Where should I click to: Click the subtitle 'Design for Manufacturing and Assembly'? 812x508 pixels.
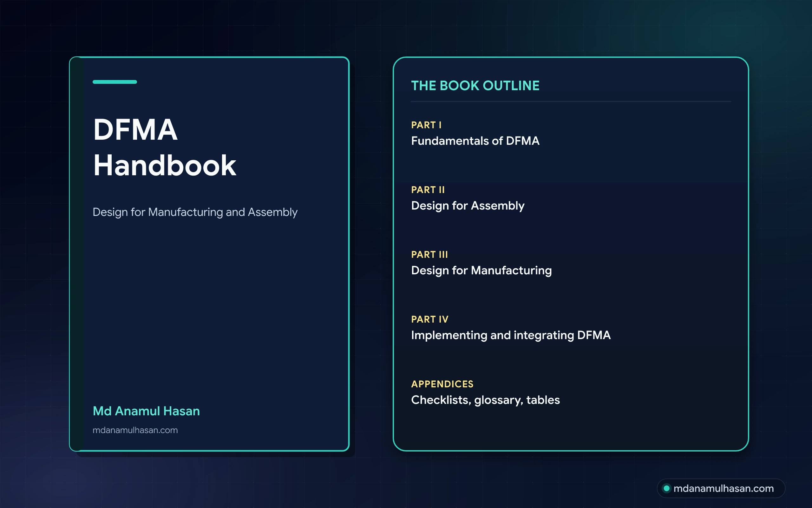click(195, 212)
